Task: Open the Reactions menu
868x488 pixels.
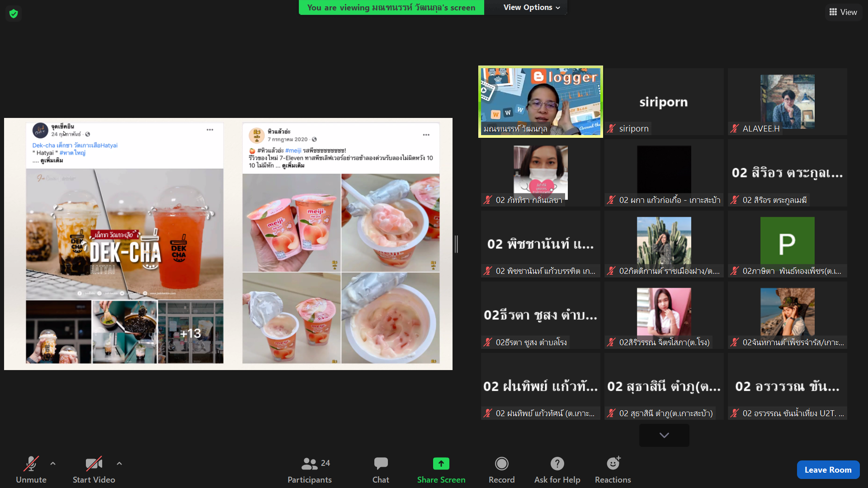Action: click(613, 470)
